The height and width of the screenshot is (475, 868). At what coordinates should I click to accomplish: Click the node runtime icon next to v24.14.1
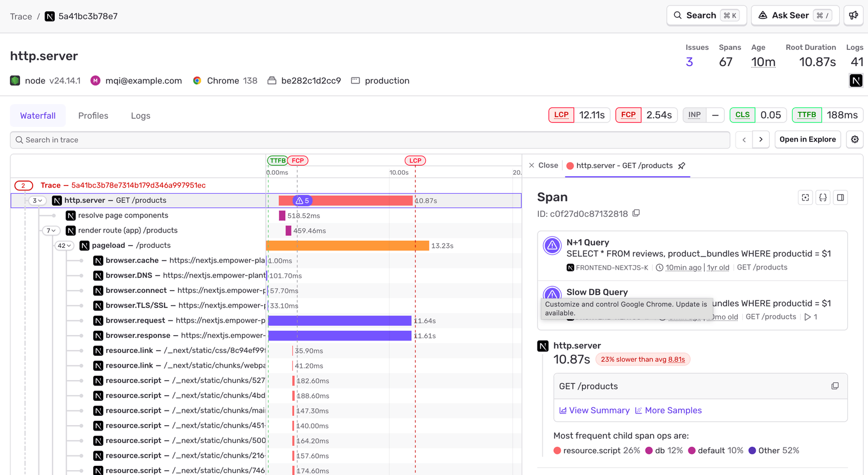(x=15, y=81)
